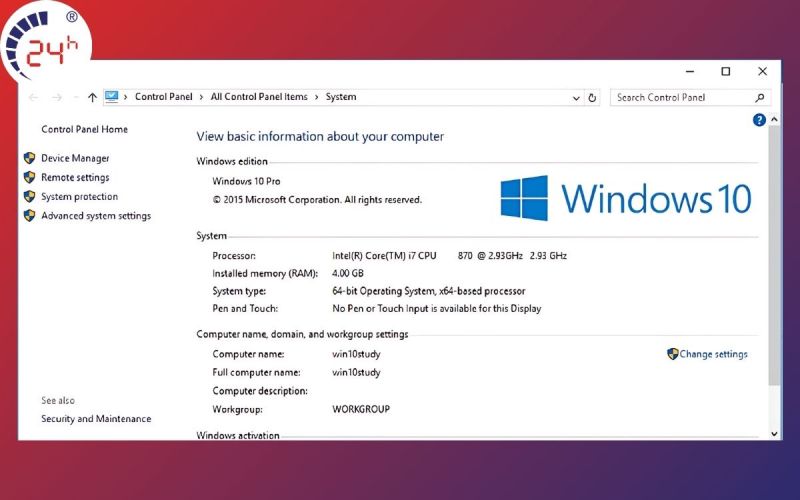This screenshot has width=800, height=500.
Task: Click shield icon beside Advanced system settings
Action: pyautogui.click(x=30, y=215)
